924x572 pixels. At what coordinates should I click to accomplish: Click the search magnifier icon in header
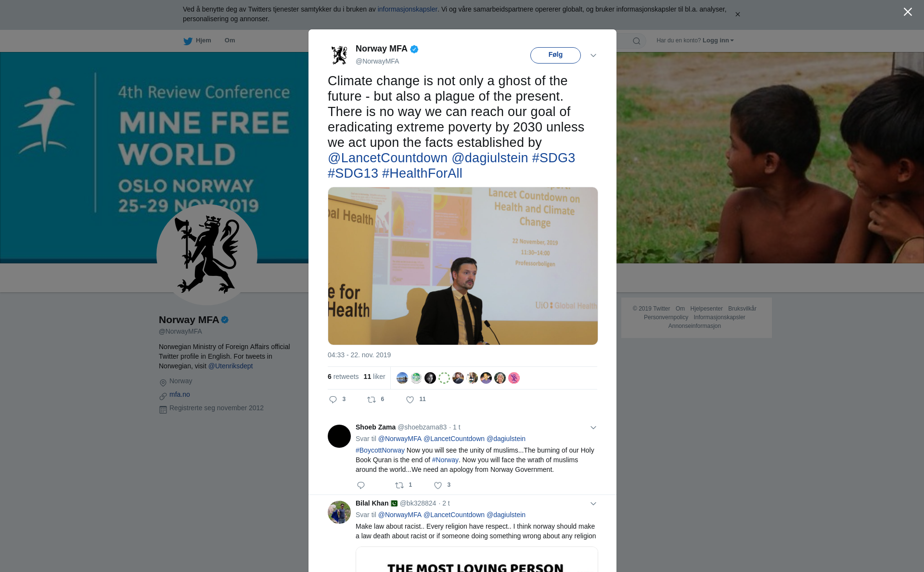coord(637,41)
